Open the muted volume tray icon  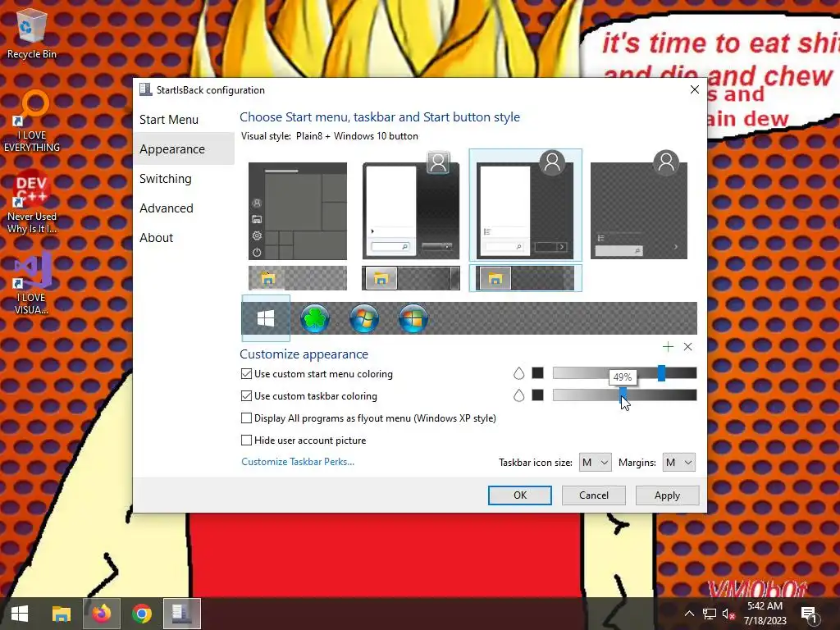728,614
